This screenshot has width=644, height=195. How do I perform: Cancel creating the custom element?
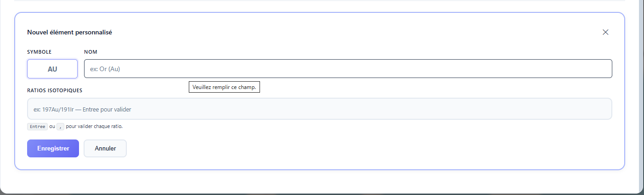[x=105, y=148]
